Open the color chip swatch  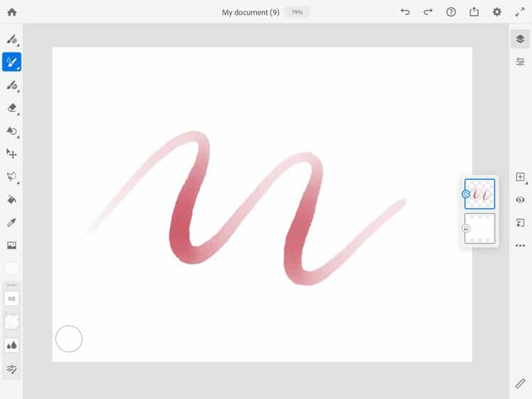click(x=12, y=269)
